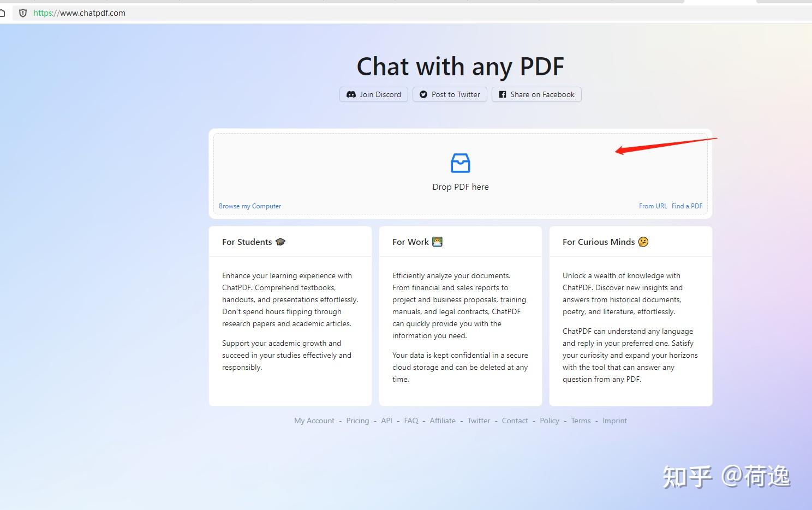Screen dimensions: 812x510
Task: Open the FAQ page from the footer
Action: tap(411, 421)
